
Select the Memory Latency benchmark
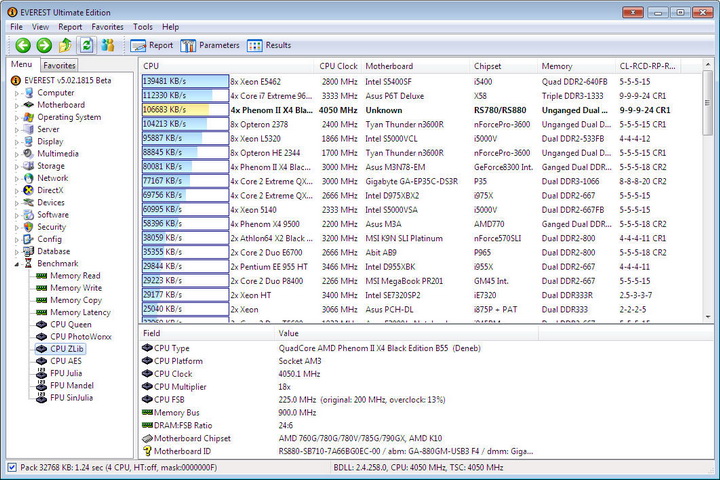(73, 312)
